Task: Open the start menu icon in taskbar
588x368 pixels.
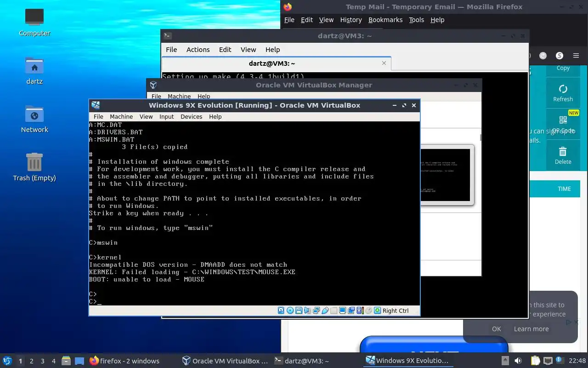Action: pyautogui.click(x=7, y=361)
